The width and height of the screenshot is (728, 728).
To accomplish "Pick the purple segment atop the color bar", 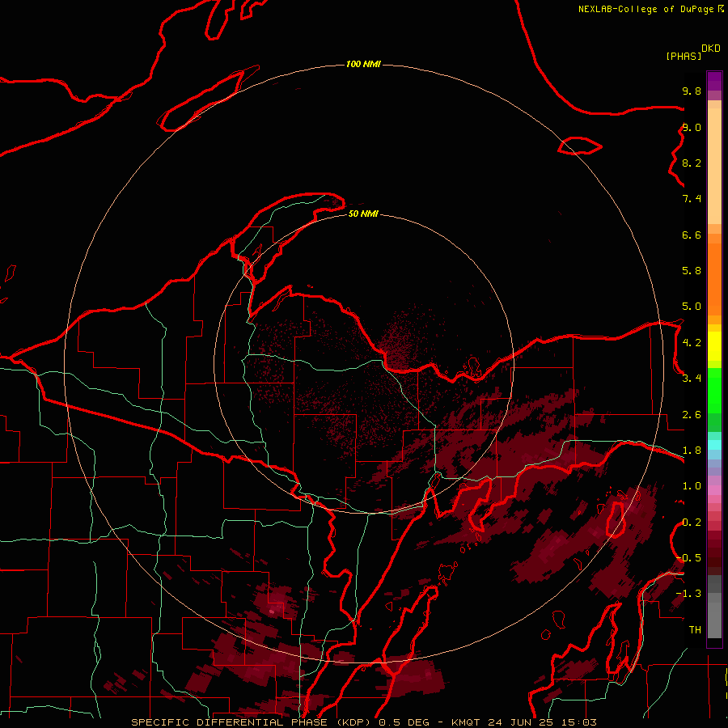I will [x=714, y=81].
